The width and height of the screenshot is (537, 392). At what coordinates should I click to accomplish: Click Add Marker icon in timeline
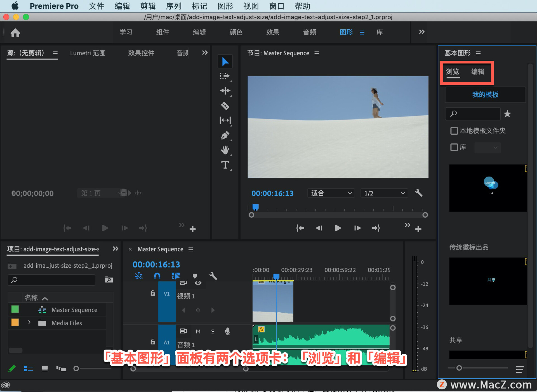pyautogui.click(x=195, y=276)
